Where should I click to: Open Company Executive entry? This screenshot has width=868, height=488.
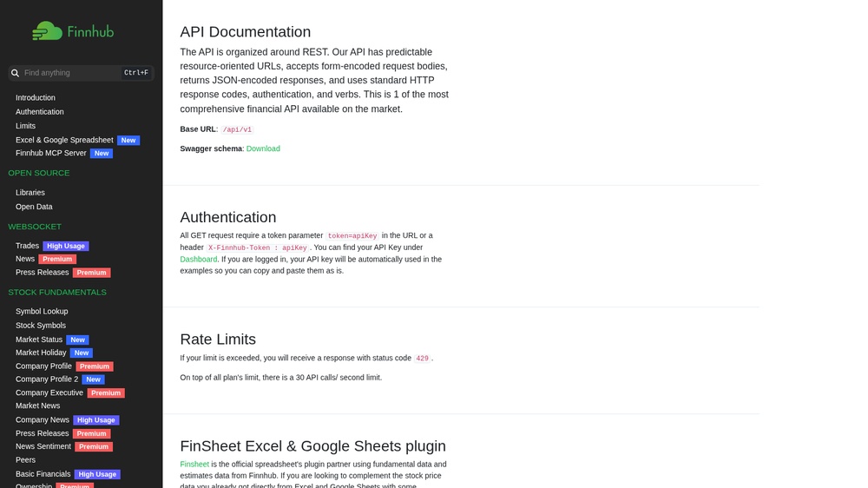(x=49, y=392)
